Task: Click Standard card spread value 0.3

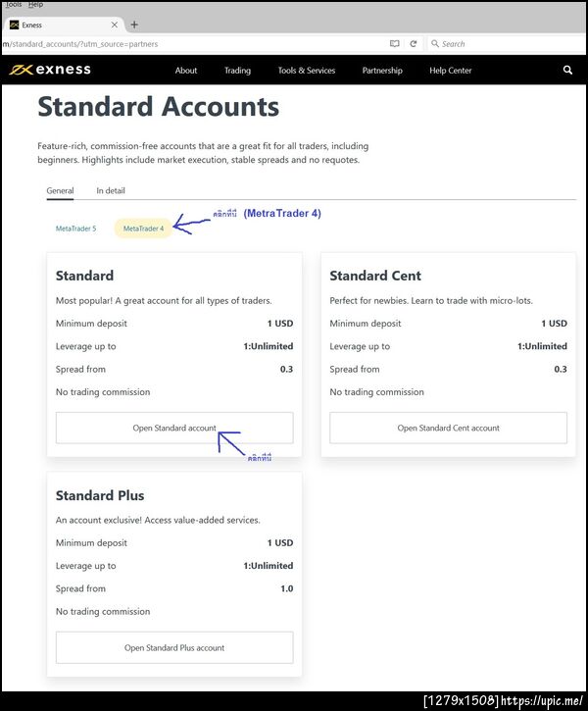Action: 286,369
